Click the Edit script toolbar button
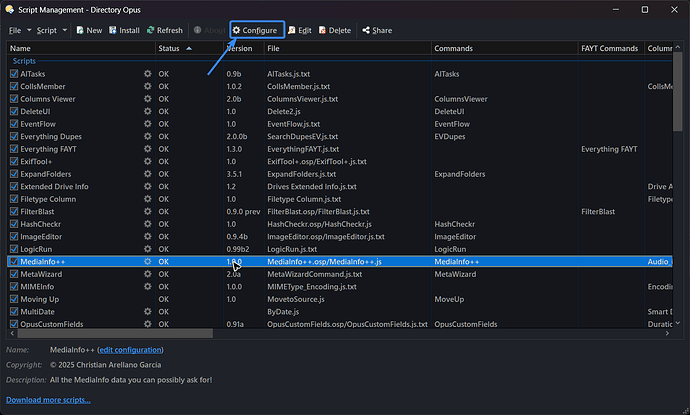The image size is (690, 415). (x=299, y=30)
